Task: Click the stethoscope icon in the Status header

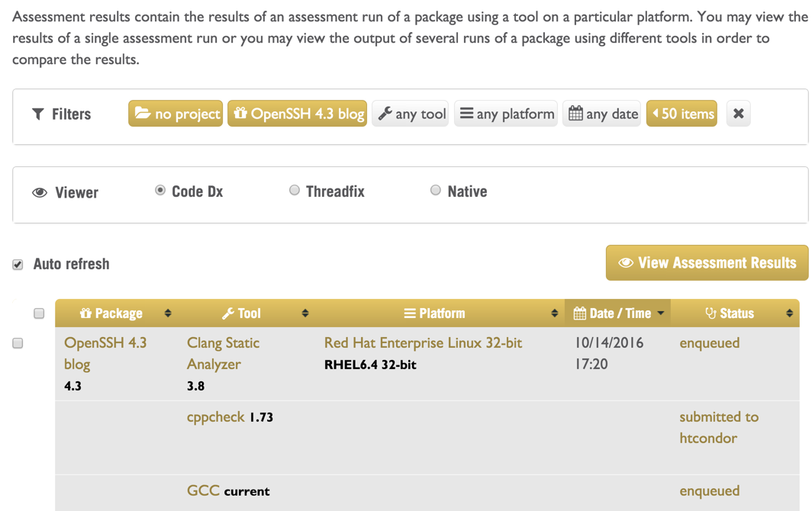Action: (x=710, y=313)
